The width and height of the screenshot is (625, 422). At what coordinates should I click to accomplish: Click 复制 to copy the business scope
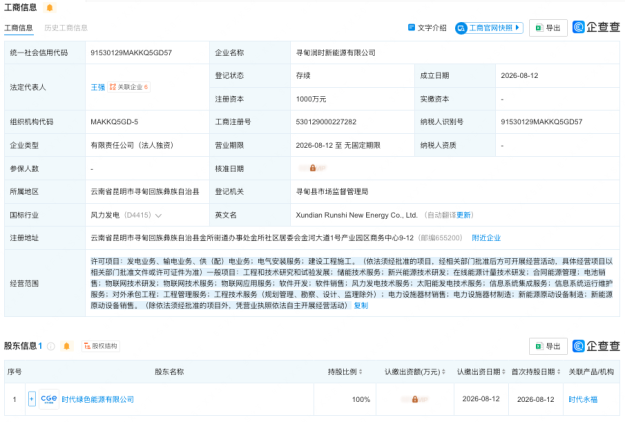click(361, 306)
